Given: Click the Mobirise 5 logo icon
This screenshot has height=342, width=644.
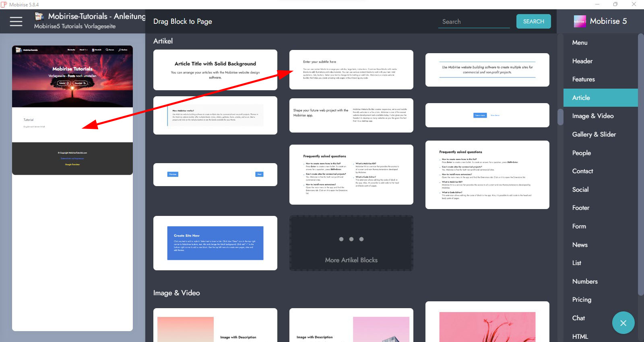Looking at the screenshot, I should [x=580, y=21].
